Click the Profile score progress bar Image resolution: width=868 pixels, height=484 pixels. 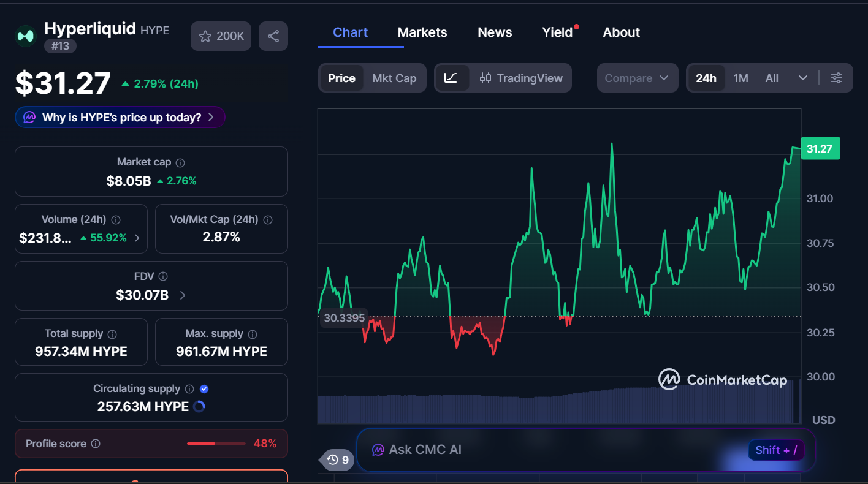216,443
